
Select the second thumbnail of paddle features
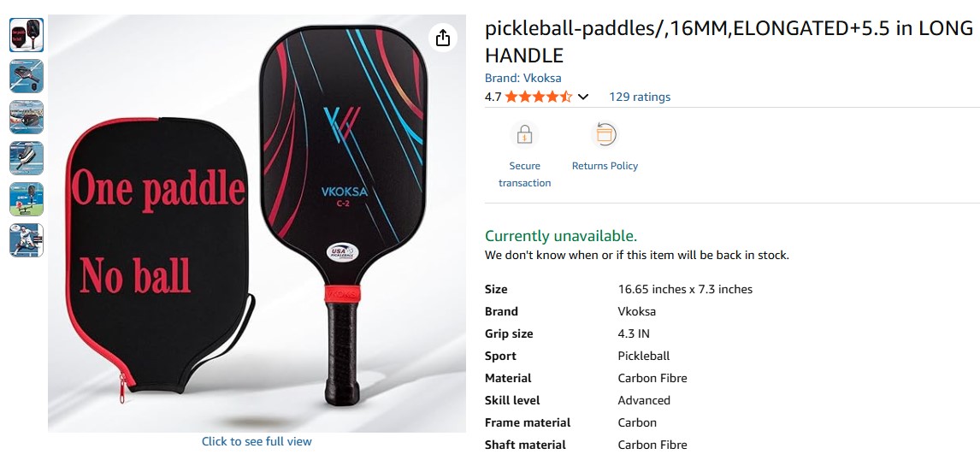27,76
